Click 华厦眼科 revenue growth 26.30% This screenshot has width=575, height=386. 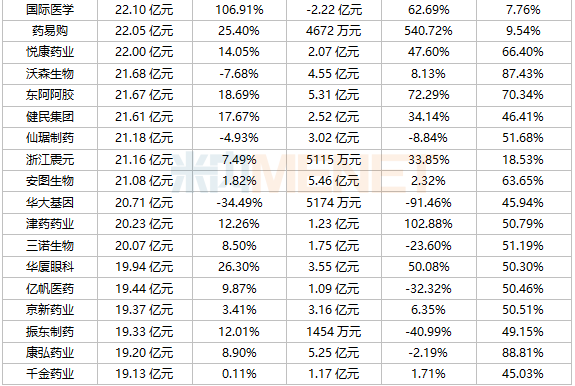(x=239, y=267)
